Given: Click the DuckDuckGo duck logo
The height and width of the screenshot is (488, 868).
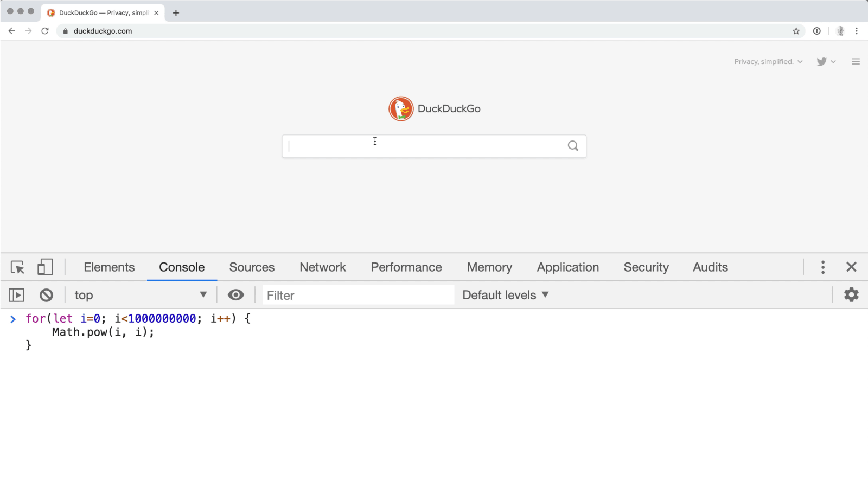Looking at the screenshot, I should point(401,108).
